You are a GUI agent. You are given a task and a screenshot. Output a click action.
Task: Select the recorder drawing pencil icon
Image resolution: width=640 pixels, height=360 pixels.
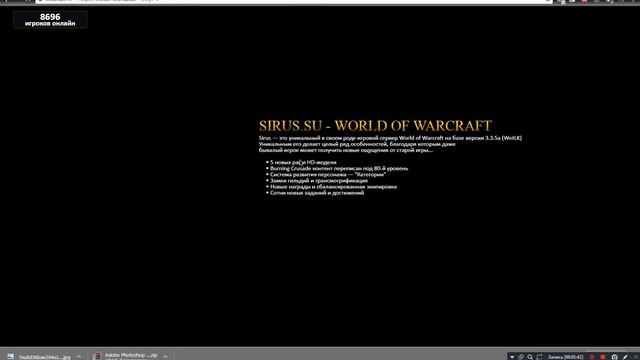[625, 357]
